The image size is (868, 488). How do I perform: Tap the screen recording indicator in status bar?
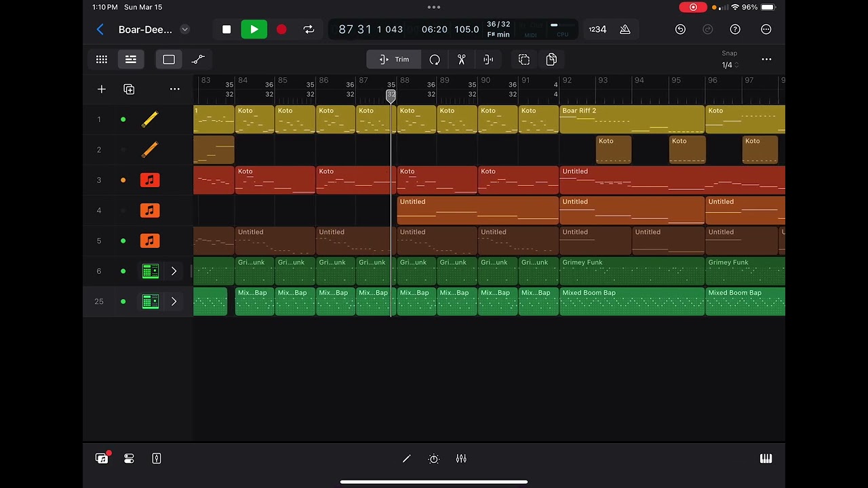(693, 7)
